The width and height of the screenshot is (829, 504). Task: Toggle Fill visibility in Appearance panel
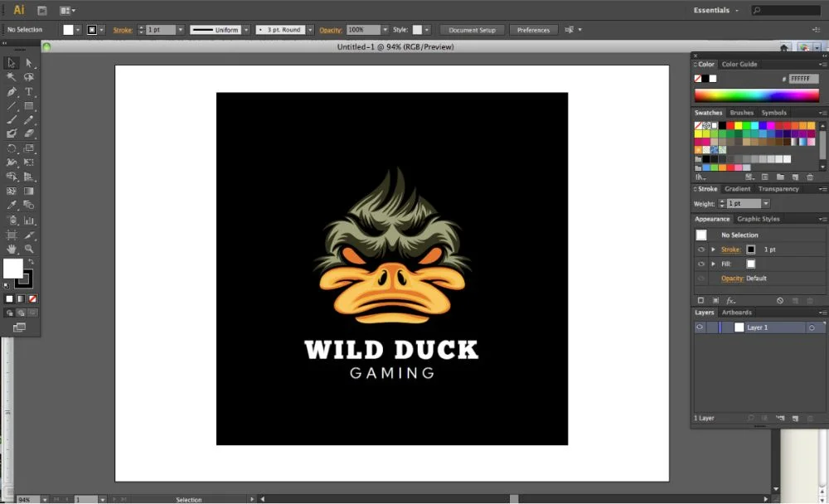(701, 264)
